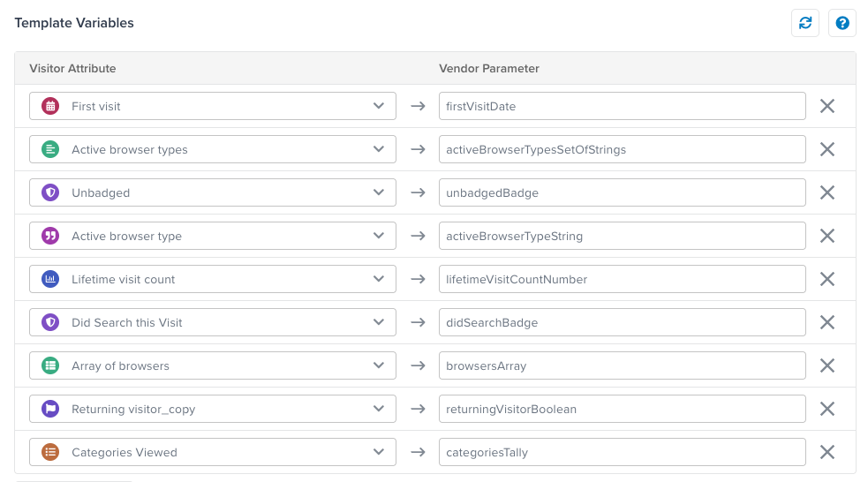
Task: Open the Array of browsers dropdown chevron
Action: 379,365
